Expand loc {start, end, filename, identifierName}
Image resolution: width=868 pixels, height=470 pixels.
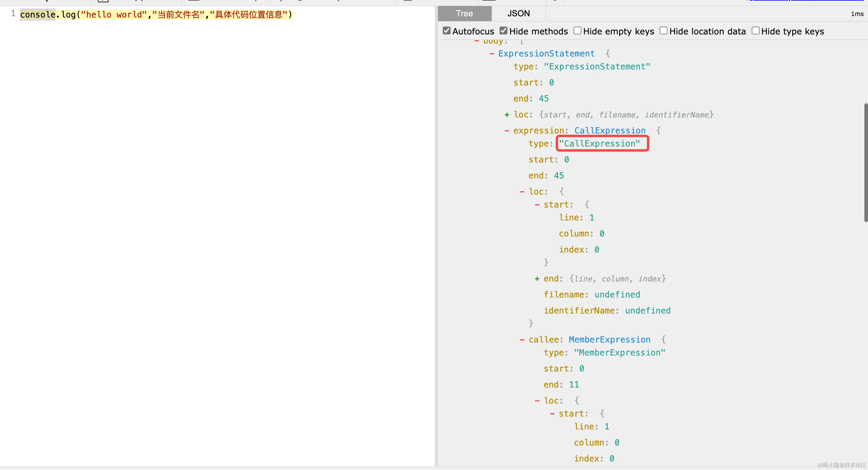[x=507, y=115]
